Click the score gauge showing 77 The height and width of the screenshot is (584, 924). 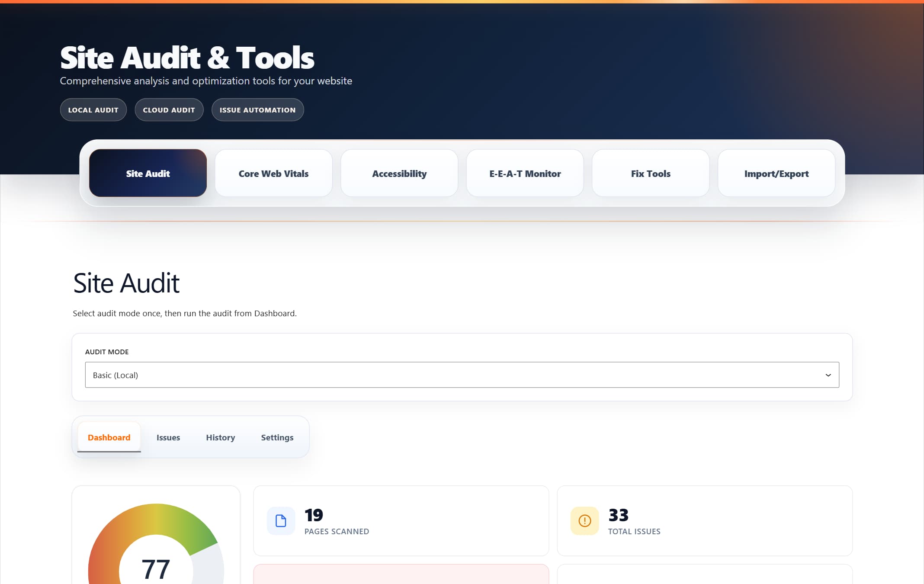click(x=156, y=544)
